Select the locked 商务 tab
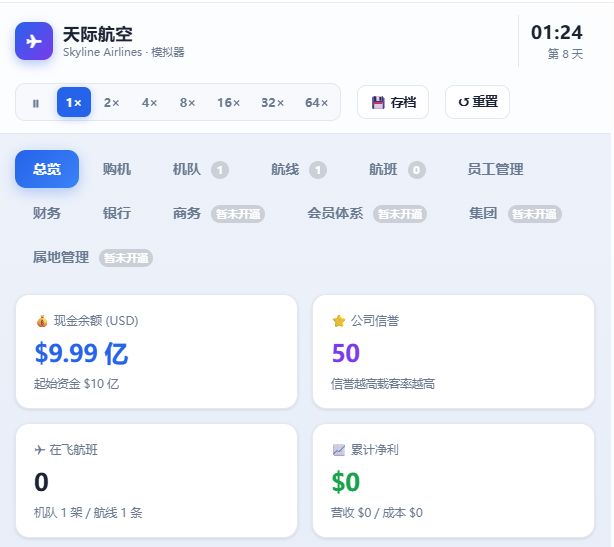This screenshot has height=547, width=614. (x=219, y=213)
